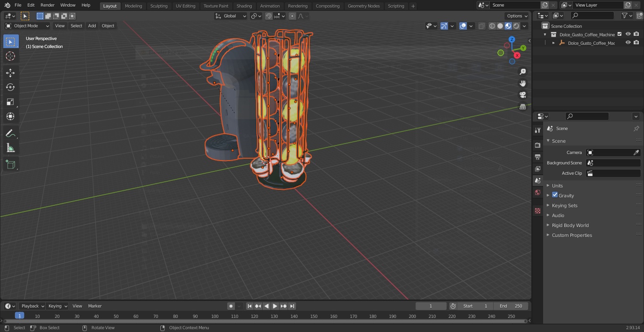Screen dimensions: 644x332
Task: Toggle X-ray mode
Action: (x=481, y=26)
